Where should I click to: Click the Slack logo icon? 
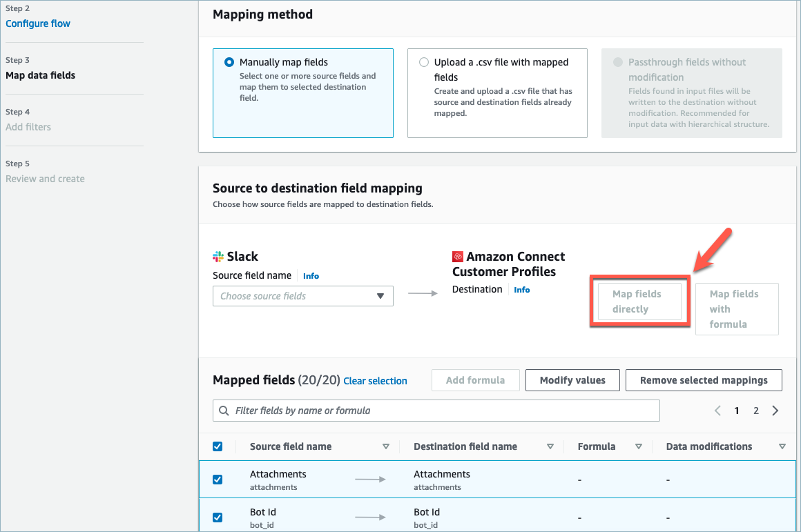pyautogui.click(x=218, y=257)
